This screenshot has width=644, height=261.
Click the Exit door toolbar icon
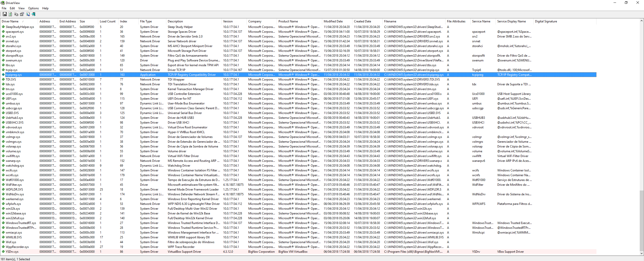(x=34, y=14)
